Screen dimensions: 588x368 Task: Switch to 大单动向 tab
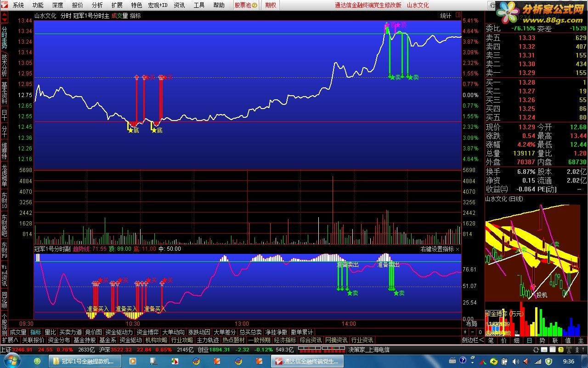tap(173, 332)
